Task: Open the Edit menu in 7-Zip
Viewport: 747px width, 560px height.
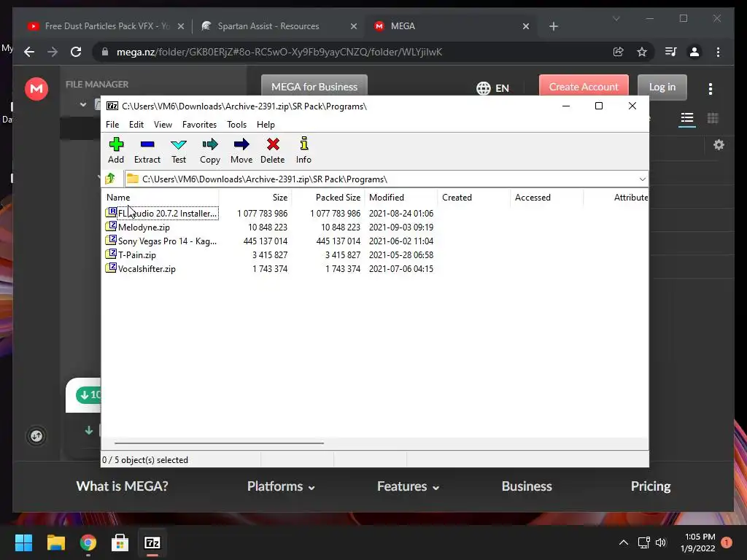Action: click(136, 124)
